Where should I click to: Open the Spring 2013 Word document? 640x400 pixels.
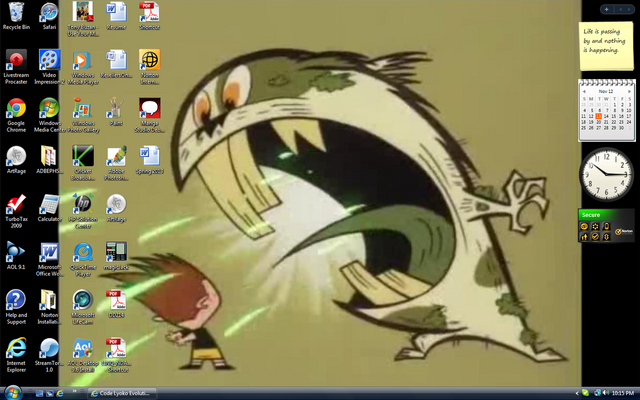[149, 160]
